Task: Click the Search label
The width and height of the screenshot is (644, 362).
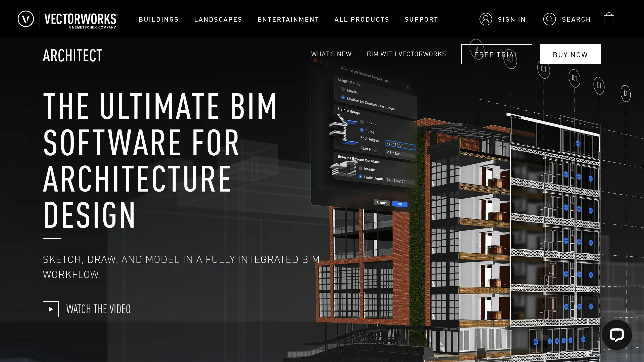Action: pos(576,19)
